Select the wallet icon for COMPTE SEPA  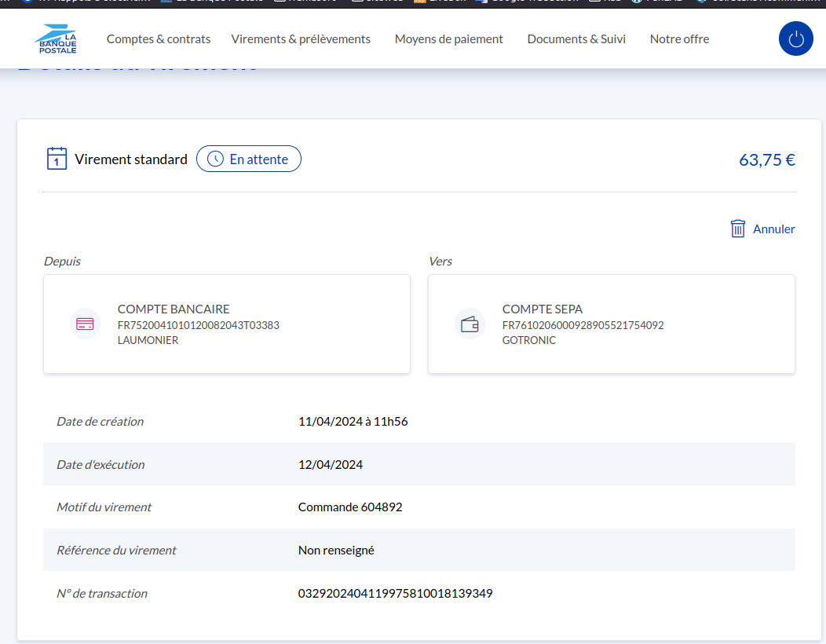[x=470, y=324]
